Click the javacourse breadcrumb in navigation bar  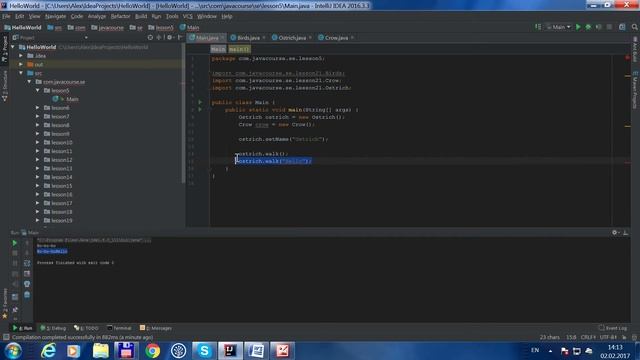pyautogui.click(x=107, y=27)
